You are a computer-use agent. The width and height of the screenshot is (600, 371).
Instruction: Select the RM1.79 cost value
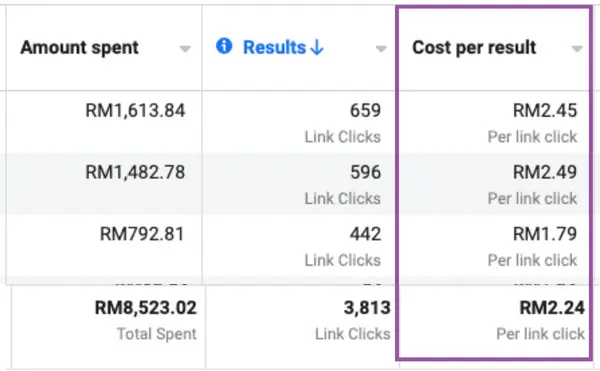point(545,234)
